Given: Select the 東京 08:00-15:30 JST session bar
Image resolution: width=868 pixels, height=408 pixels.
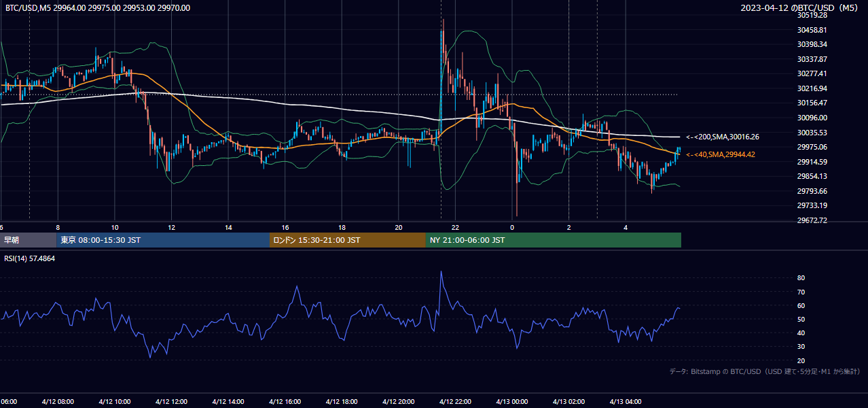Looking at the screenshot, I should pos(163,240).
